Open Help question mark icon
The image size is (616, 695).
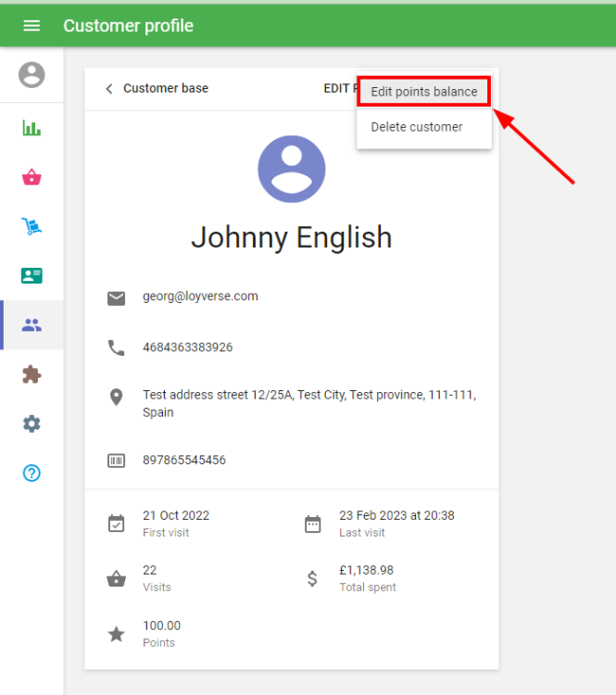(31, 474)
